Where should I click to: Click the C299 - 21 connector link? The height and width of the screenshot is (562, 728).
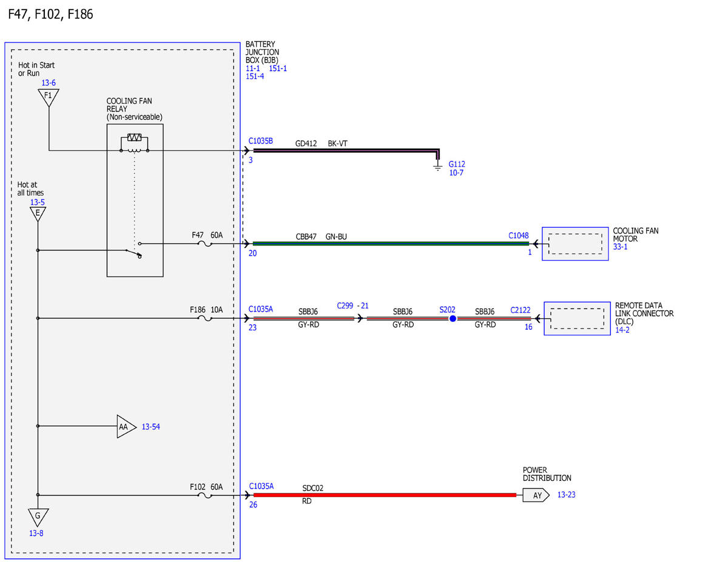[x=352, y=306]
